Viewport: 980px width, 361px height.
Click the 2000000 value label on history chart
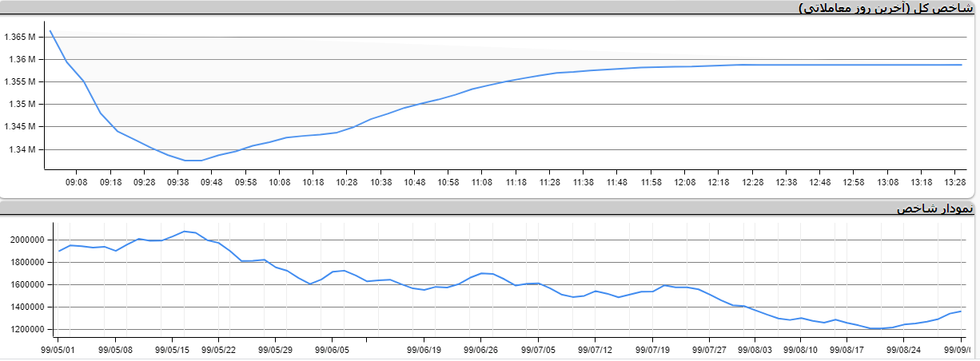click(x=26, y=240)
